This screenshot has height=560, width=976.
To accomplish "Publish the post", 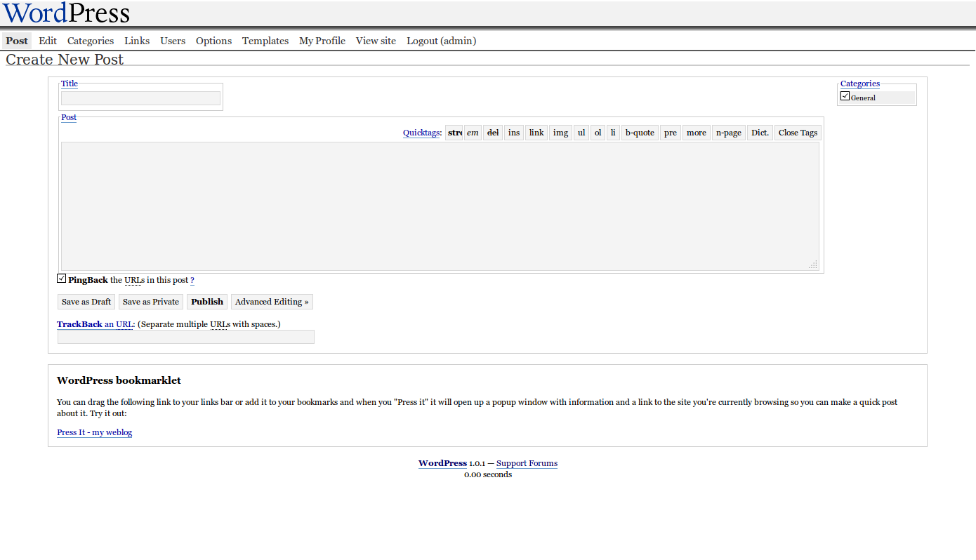I will (207, 302).
